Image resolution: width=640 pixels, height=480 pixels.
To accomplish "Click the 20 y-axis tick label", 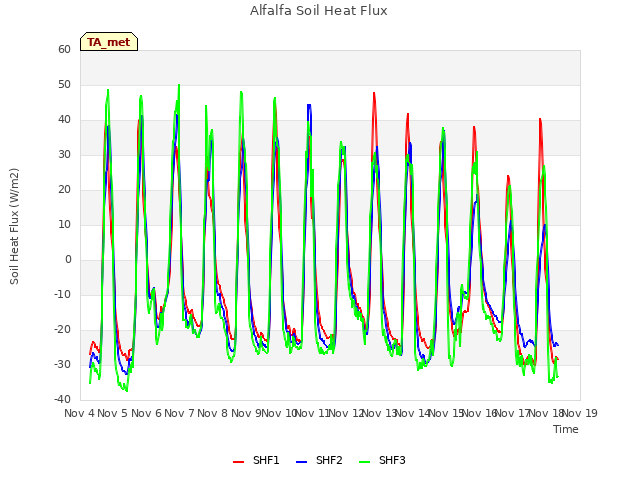I will pyautogui.click(x=64, y=189).
